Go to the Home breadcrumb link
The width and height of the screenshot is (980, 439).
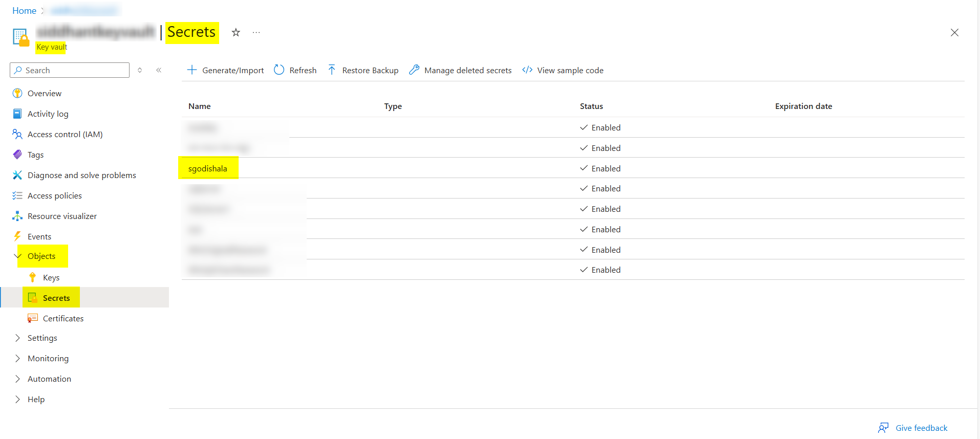(24, 11)
